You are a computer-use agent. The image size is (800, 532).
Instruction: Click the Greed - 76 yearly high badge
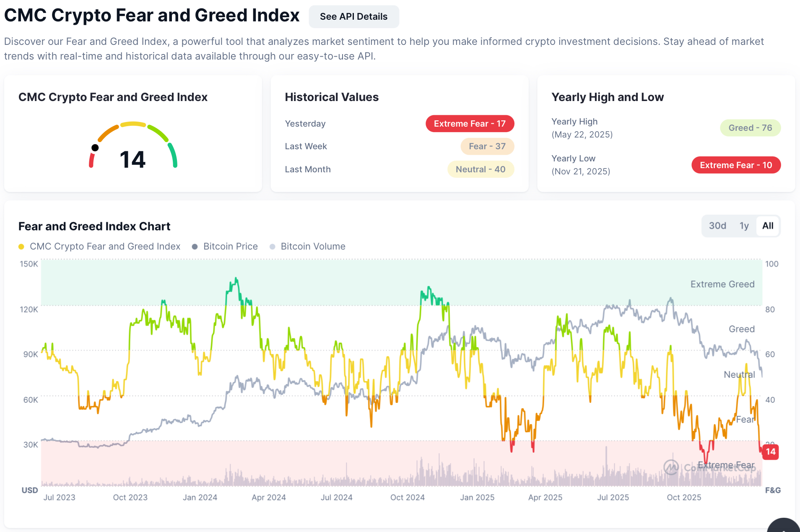[750, 128]
